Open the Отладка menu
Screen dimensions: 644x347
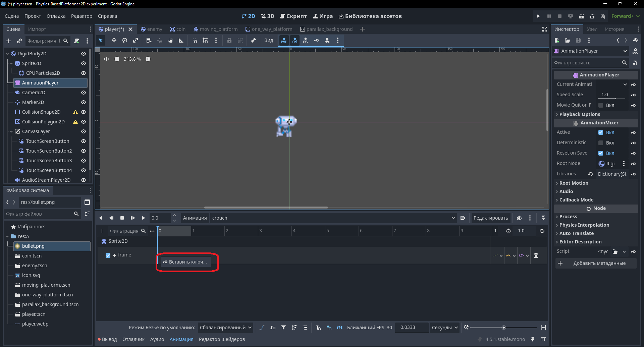coord(56,16)
